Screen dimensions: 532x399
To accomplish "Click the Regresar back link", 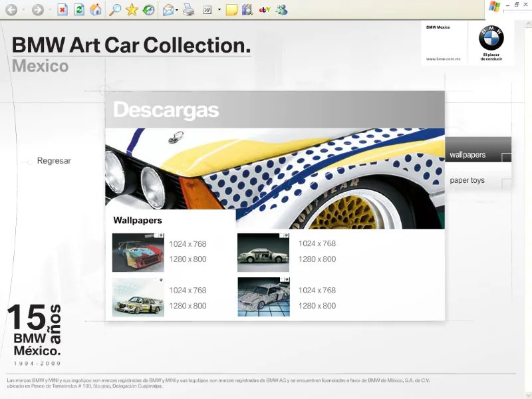I will pos(54,161).
